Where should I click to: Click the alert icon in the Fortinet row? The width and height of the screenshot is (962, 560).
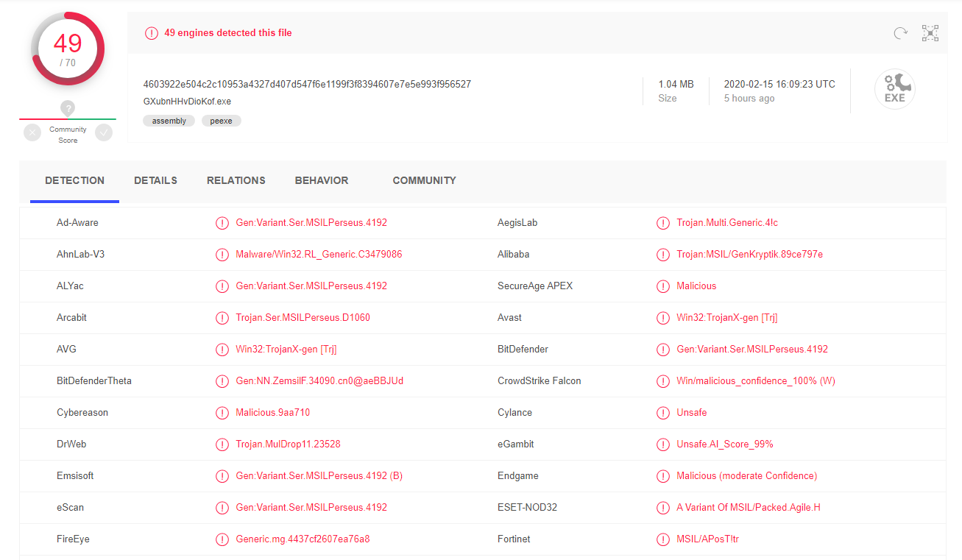pyautogui.click(x=663, y=539)
